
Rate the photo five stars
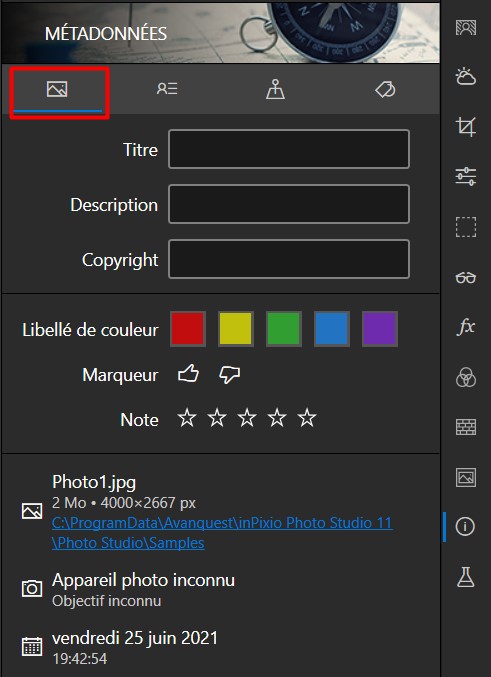[307, 418]
